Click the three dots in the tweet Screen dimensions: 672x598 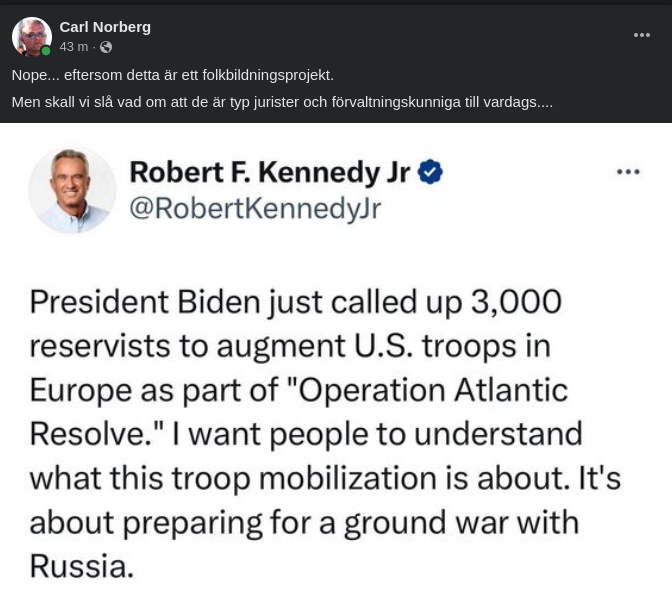(x=628, y=172)
